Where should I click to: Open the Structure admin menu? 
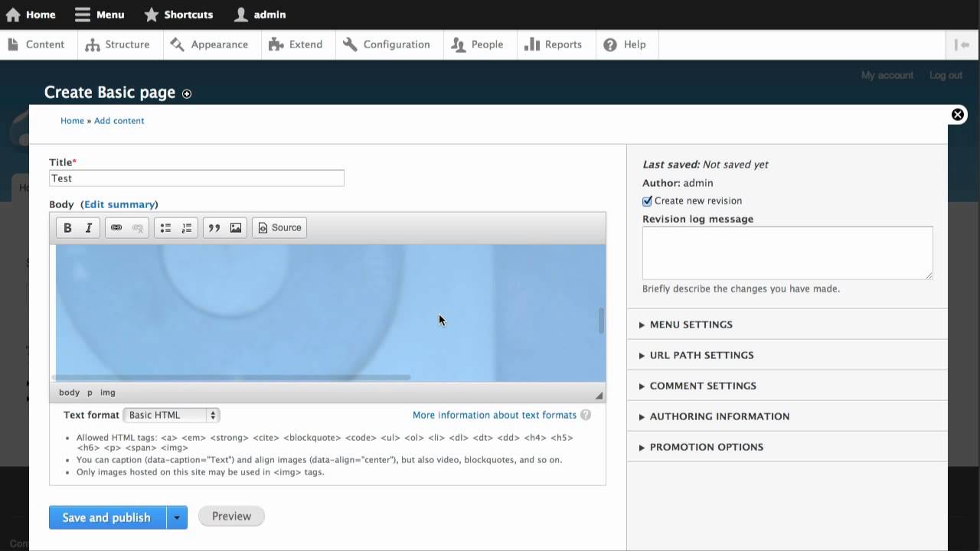117,44
